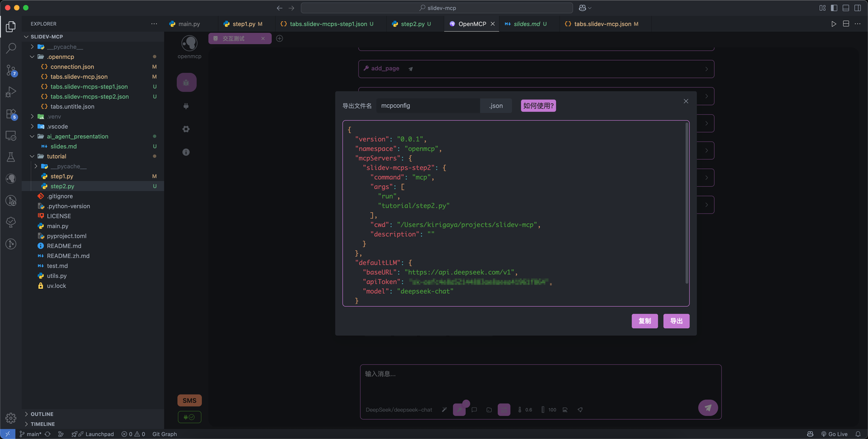Run the file with the play icon
868x439 pixels.
click(x=834, y=24)
